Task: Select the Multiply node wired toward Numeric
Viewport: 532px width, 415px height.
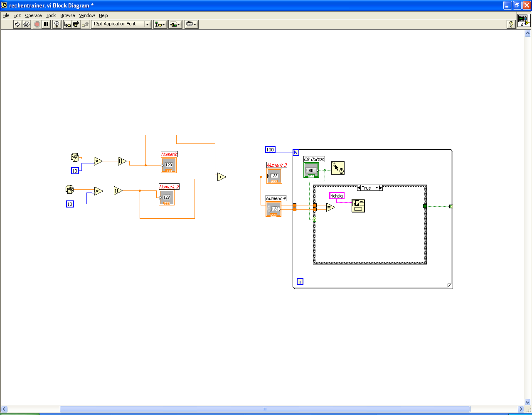Action: 98,161
